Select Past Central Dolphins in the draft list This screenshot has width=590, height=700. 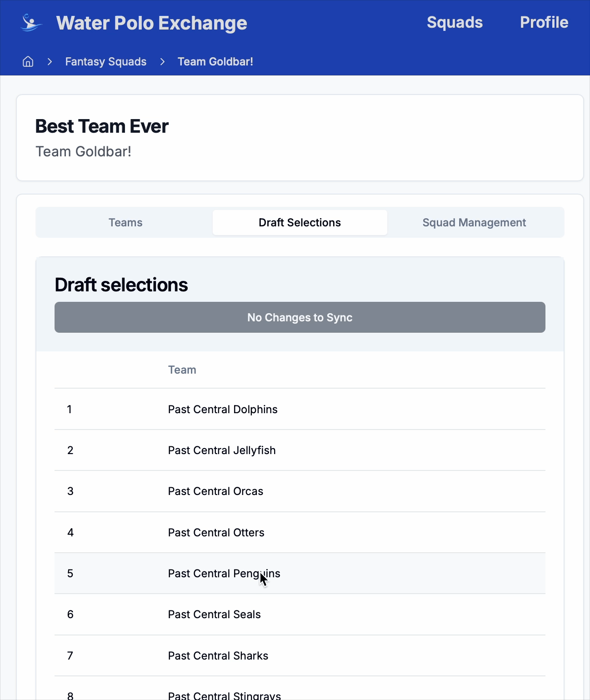coord(222,409)
